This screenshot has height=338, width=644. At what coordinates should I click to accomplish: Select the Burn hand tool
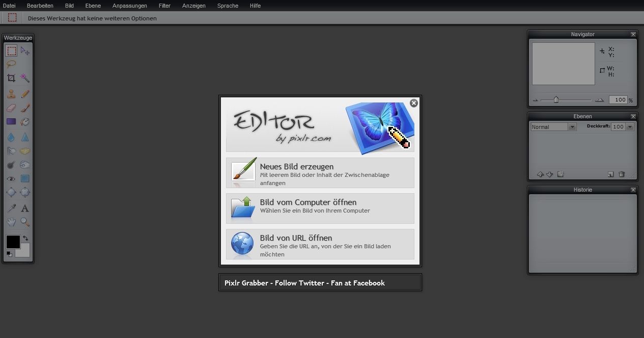25,165
